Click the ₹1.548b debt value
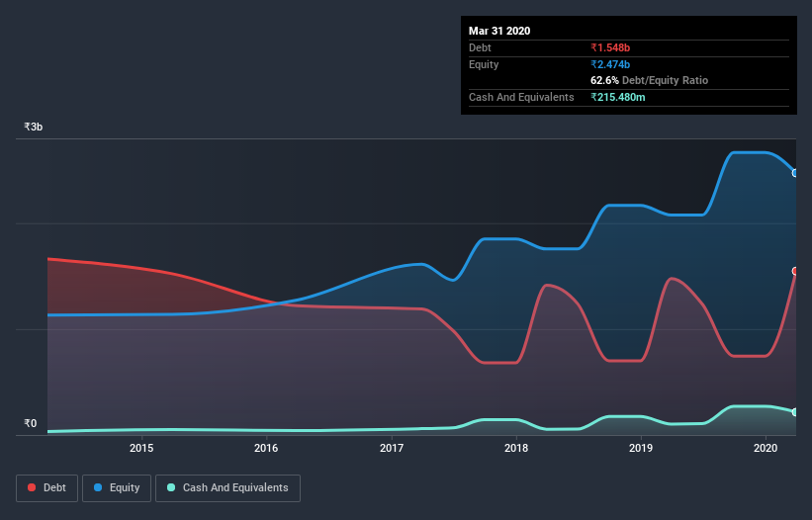This screenshot has width=812, height=520. [610, 47]
